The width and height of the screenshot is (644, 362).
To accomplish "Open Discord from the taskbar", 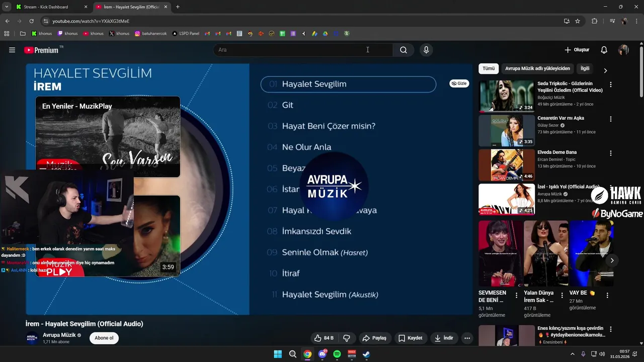I will click(x=322, y=354).
